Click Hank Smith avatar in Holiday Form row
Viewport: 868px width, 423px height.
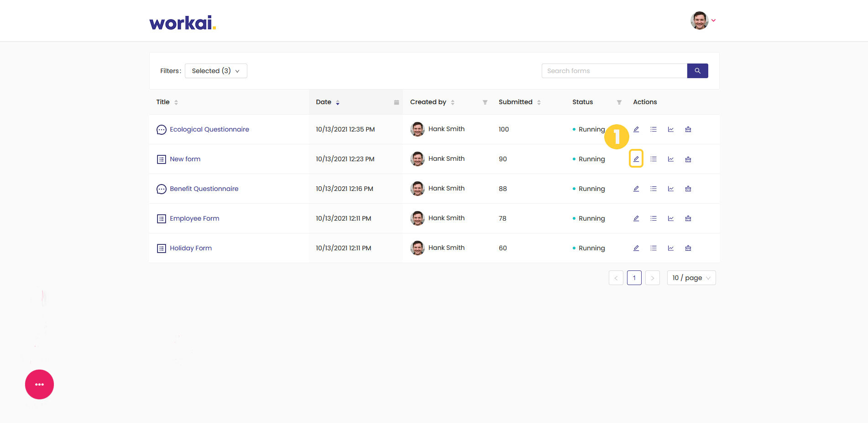click(x=417, y=248)
